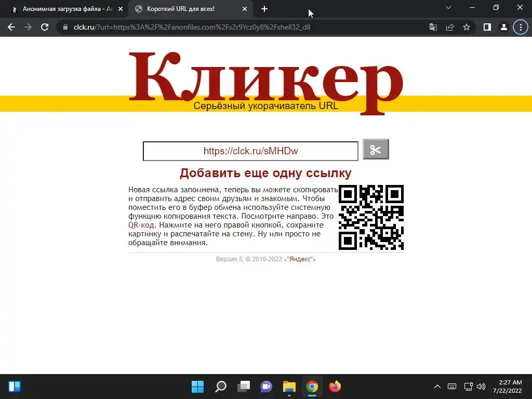The image size is (532, 399).
Task: Switch to the Анонимная загрузка файла tab
Action: point(64,9)
